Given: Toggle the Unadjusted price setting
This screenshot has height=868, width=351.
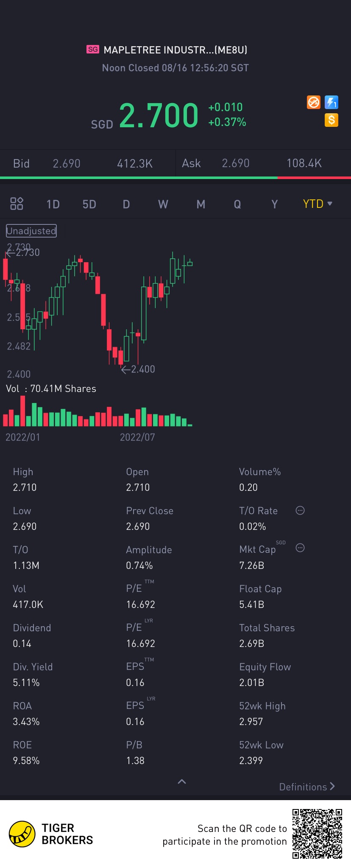Looking at the screenshot, I should click(x=31, y=231).
